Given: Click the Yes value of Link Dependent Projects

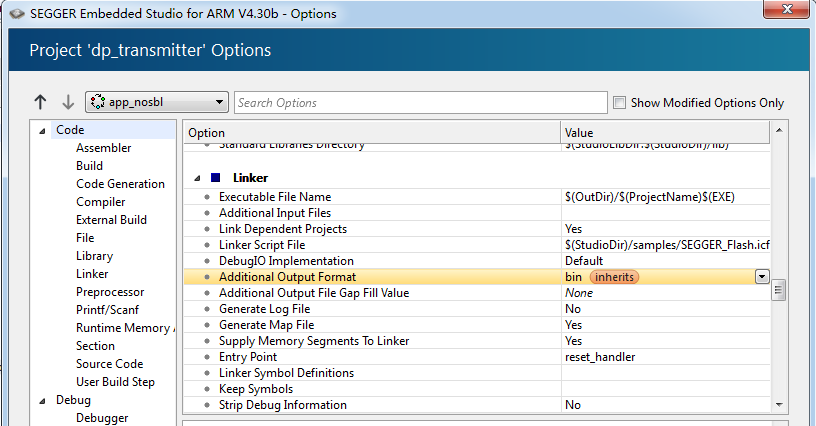Looking at the screenshot, I should point(573,229).
